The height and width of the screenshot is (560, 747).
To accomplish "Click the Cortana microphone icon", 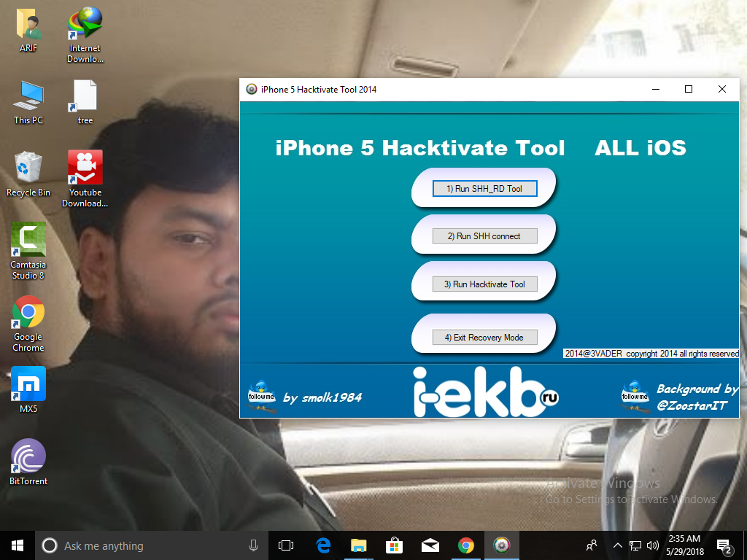I will [253, 545].
